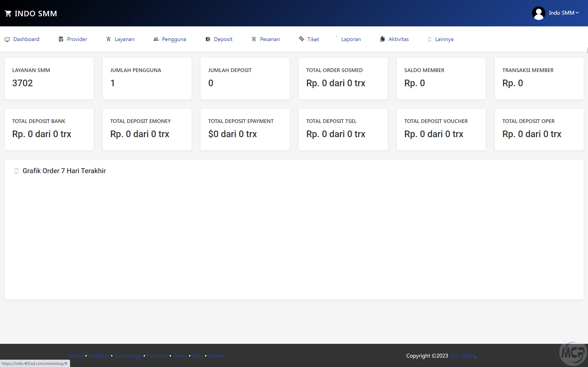Click the MCF floating badge icon

[573, 353]
